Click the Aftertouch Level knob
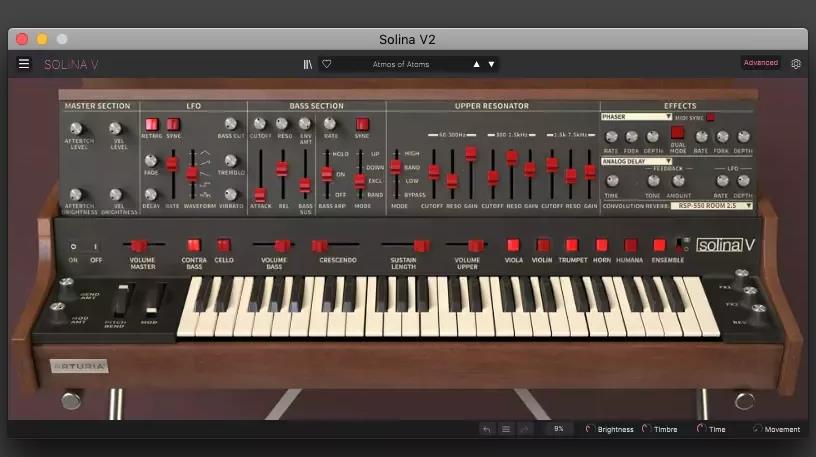This screenshot has width=816, height=457. point(76,128)
